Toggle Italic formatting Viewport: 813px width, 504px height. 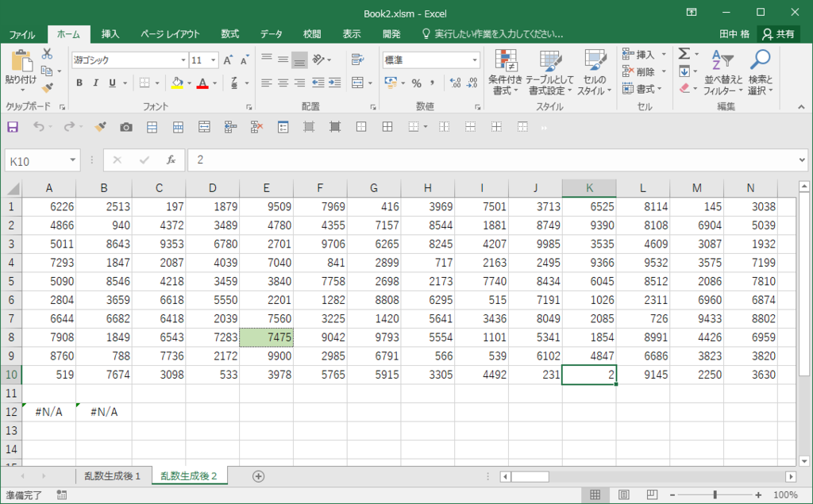(x=95, y=83)
